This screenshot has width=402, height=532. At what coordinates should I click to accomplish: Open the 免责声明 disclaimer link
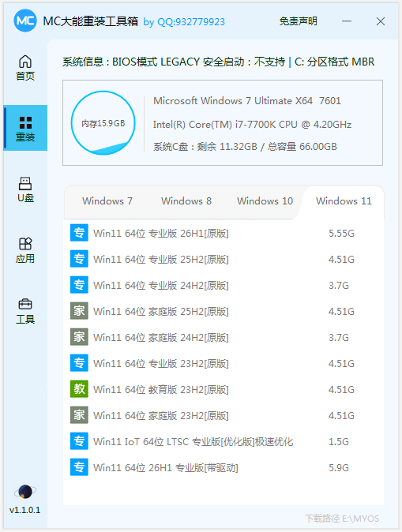coord(298,21)
